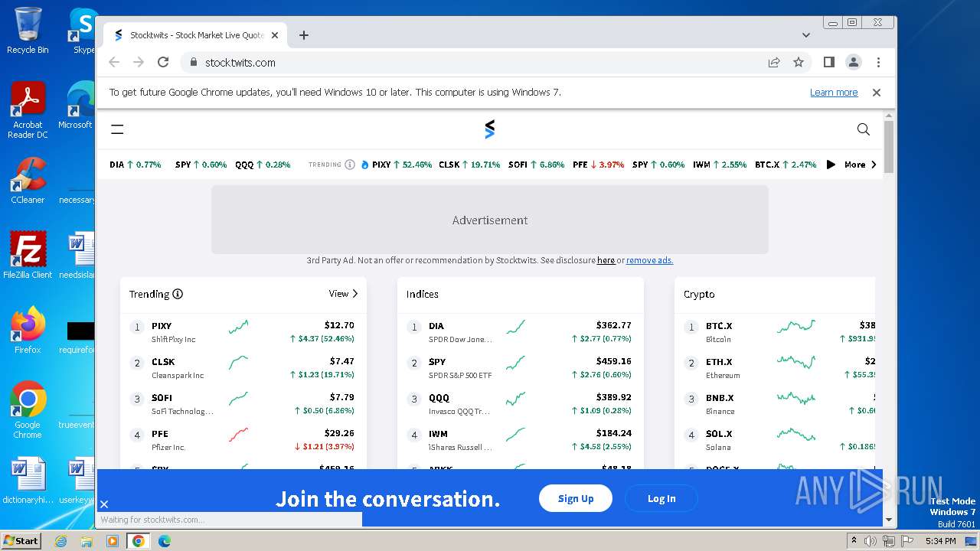The image size is (980, 551).
Task: Open QQQ row in Indices
Action: (521, 404)
